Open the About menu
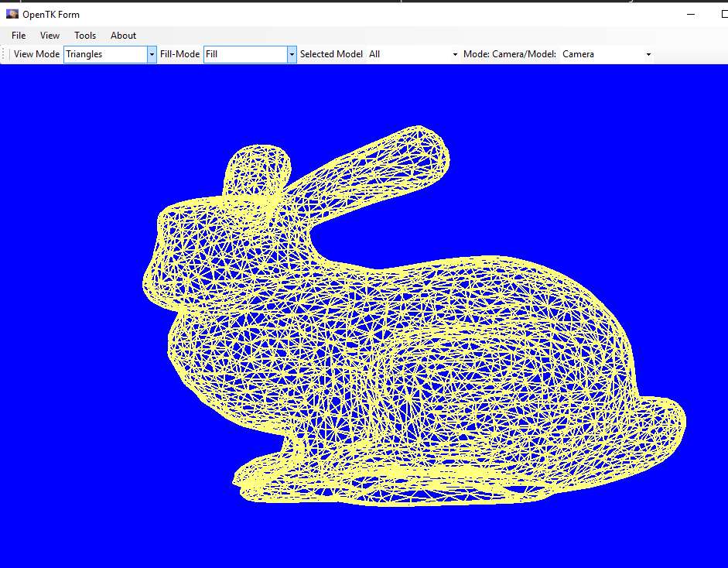 [x=123, y=36]
